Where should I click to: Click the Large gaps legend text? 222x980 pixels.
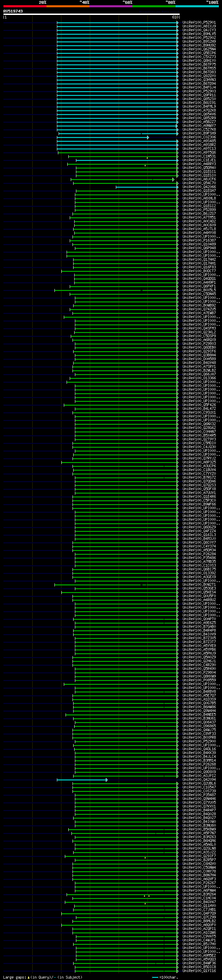[x=43, y=977]
